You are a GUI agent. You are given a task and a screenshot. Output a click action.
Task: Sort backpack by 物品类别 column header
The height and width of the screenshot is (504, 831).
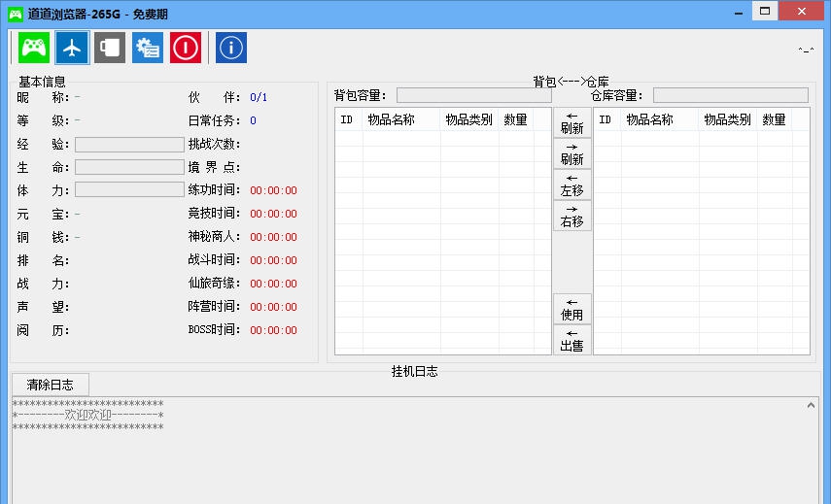click(x=469, y=119)
